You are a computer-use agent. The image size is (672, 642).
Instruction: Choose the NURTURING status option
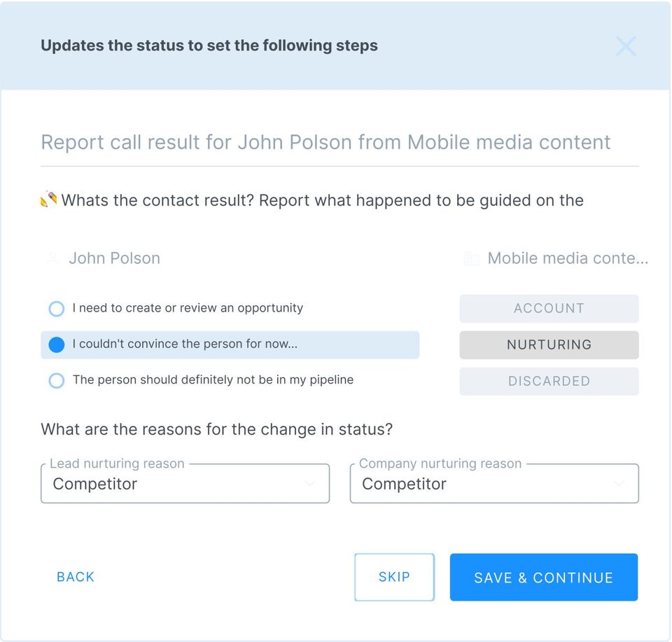(x=549, y=345)
